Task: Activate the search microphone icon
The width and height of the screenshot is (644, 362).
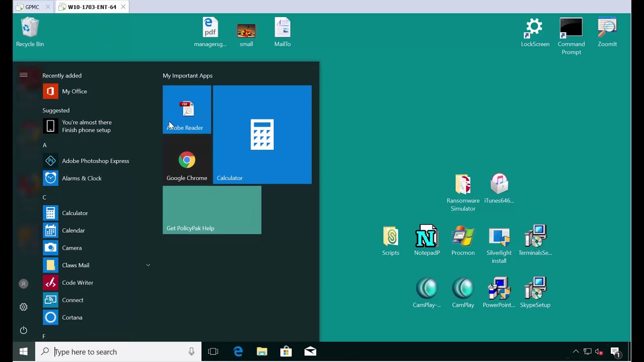Action: (191, 352)
